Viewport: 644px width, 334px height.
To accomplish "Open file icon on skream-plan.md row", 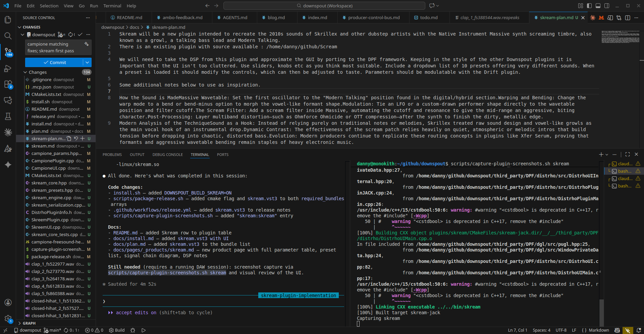I will (69, 138).
